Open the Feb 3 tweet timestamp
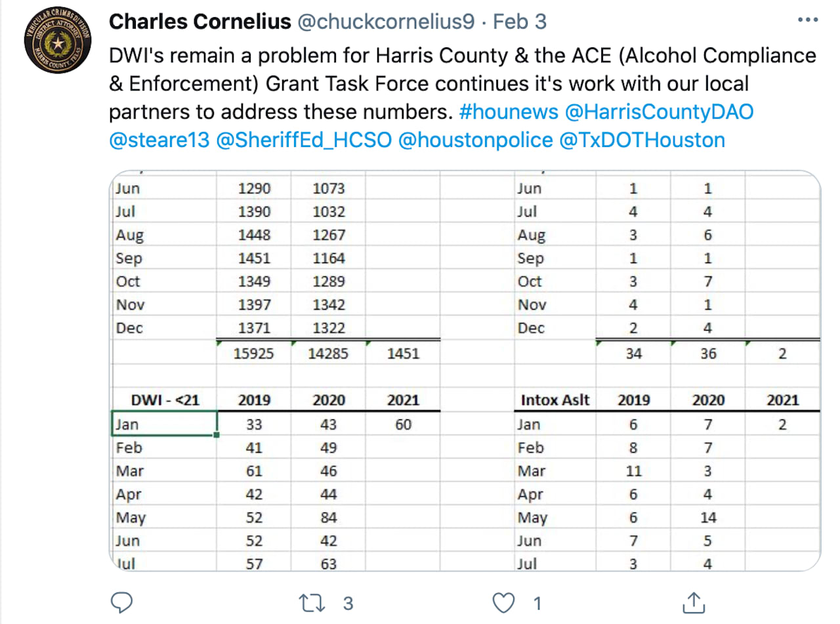 coord(520,22)
